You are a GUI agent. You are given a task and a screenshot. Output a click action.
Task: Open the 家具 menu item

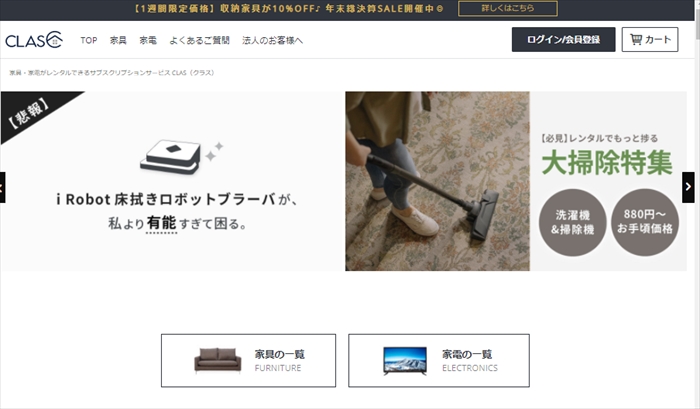point(118,40)
